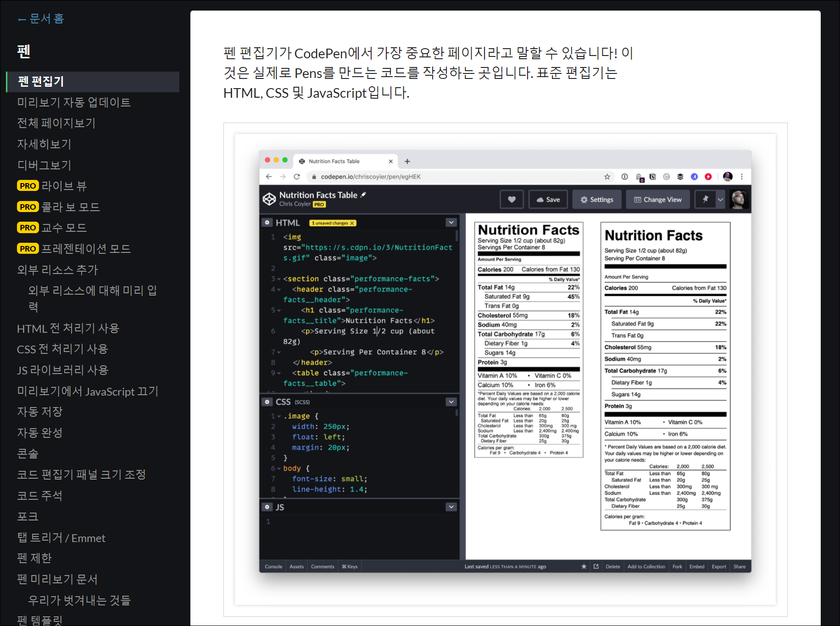The width and height of the screenshot is (840, 626).
Task: Go to the 자동 완성 section
Action: pos(39,433)
